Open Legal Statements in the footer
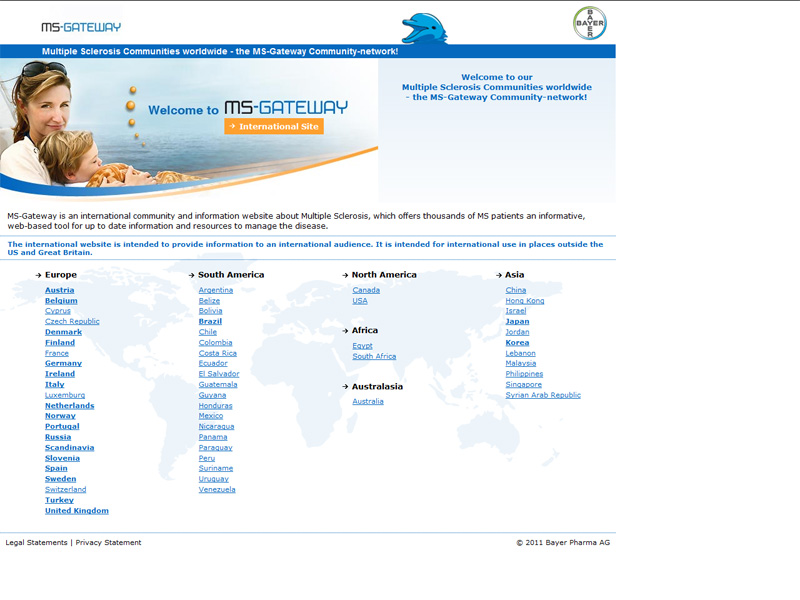Image resolution: width=800 pixels, height=600 pixels. coord(36,542)
